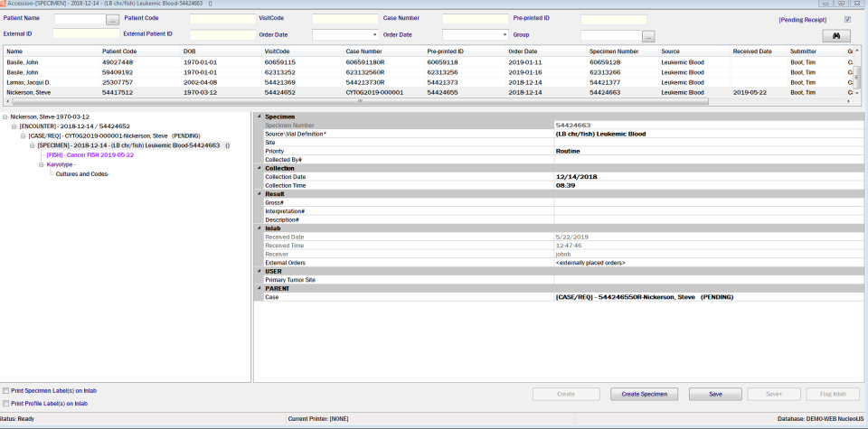The height and width of the screenshot is (429, 868).
Task: Open the first Order Date dropdown
Action: pyautogui.click(x=374, y=35)
